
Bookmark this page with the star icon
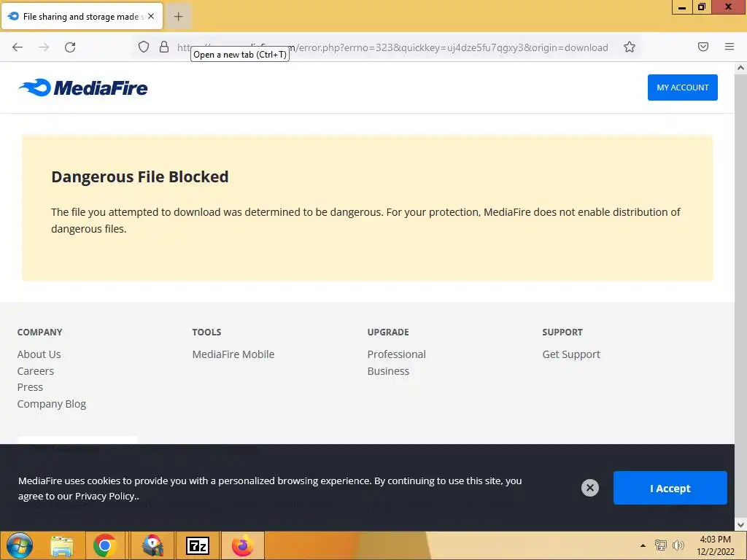pyautogui.click(x=630, y=47)
